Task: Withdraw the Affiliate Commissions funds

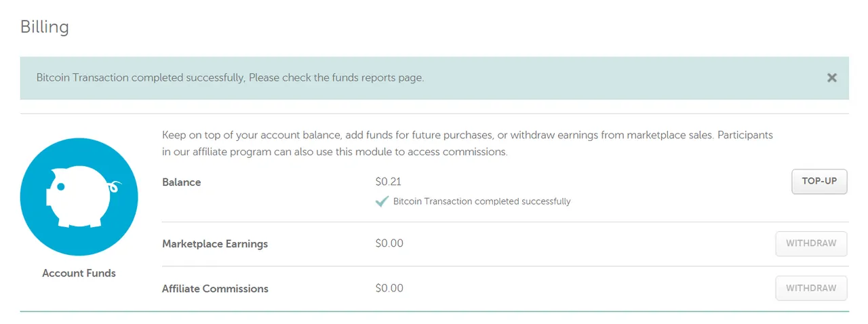Action: tap(811, 288)
